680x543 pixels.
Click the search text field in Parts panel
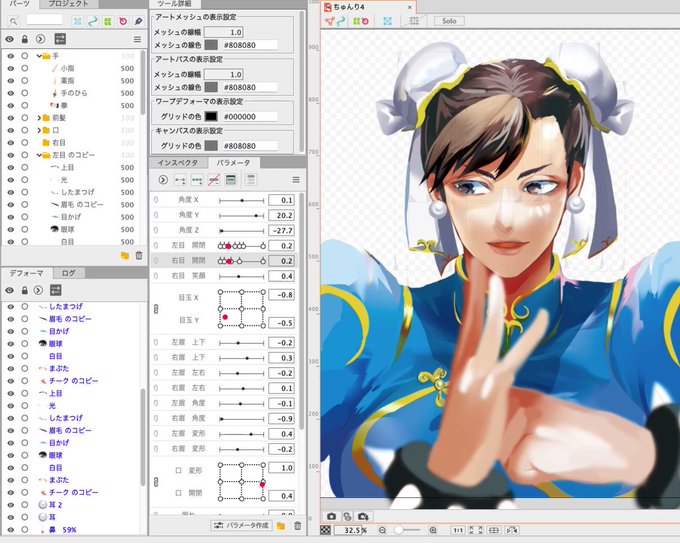(x=44, y=20)
